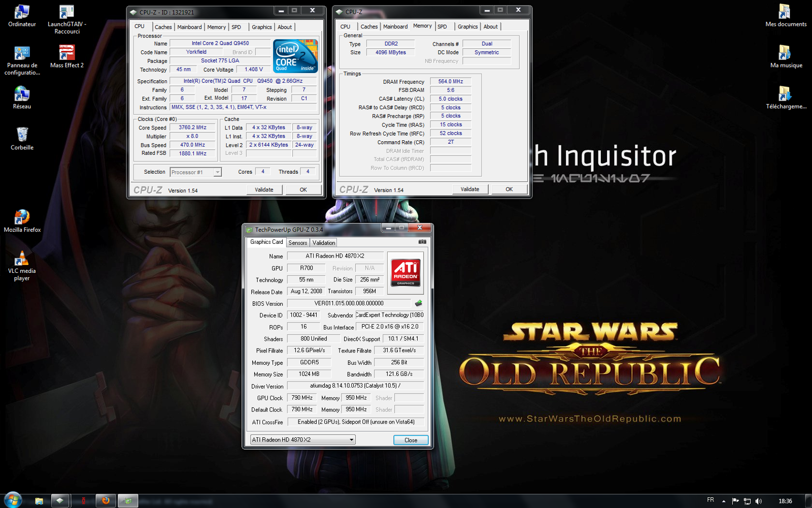This screenshot has width=812, height=508.
Task: Select the Mass Effect 2 desktop icon
Action: (x=67, y=57)
